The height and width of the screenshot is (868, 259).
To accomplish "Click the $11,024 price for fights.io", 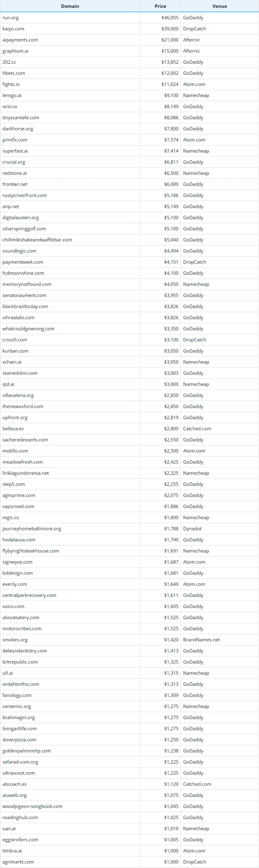I will coord(170,84).
